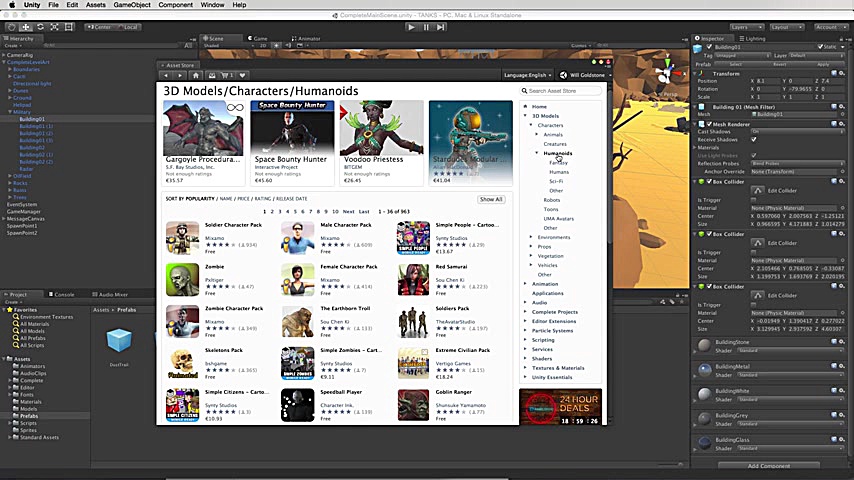Toggle 2D scene view mode
The height and width of the screenshot is (480, 854).
click(263, 46)
